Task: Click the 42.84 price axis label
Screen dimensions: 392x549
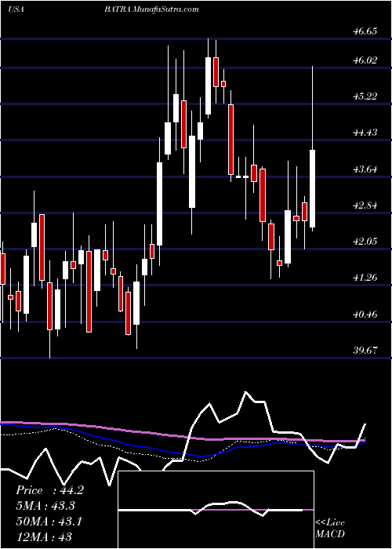Action: (365, 205)
